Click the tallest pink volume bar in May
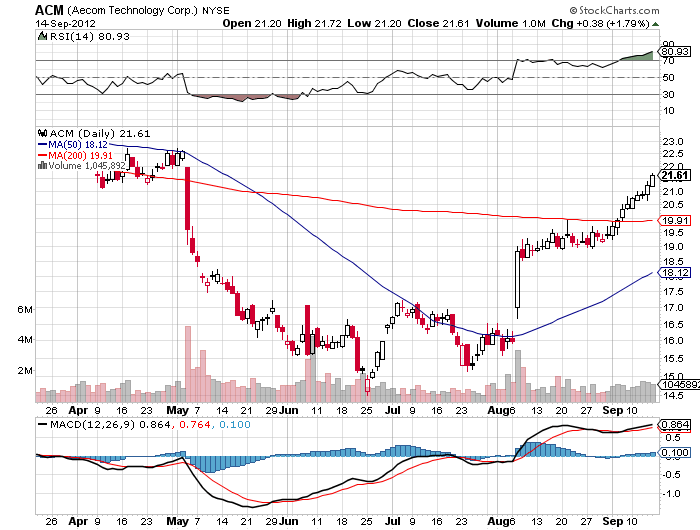 coord(188,364)
